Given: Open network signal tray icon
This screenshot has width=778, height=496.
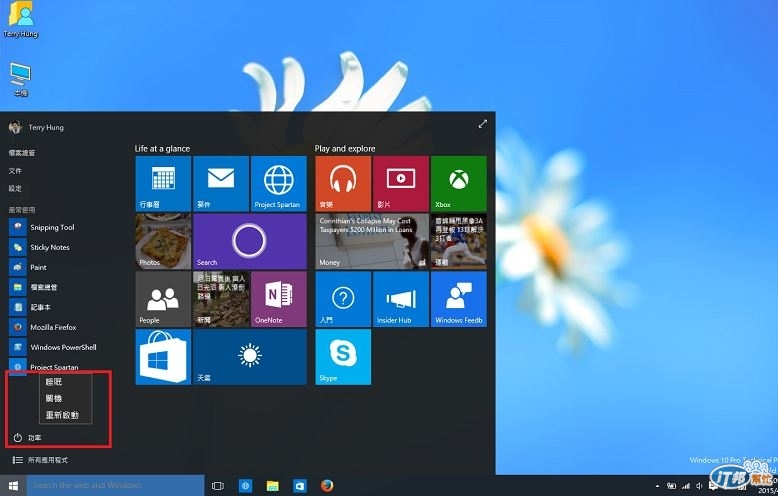Looking at the screenshot, I should point(686,486).
